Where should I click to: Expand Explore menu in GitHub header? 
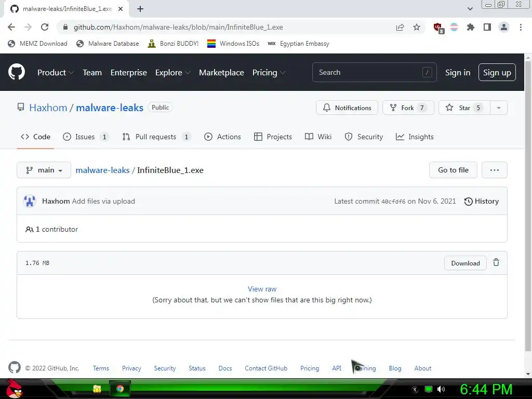(172, 73)
